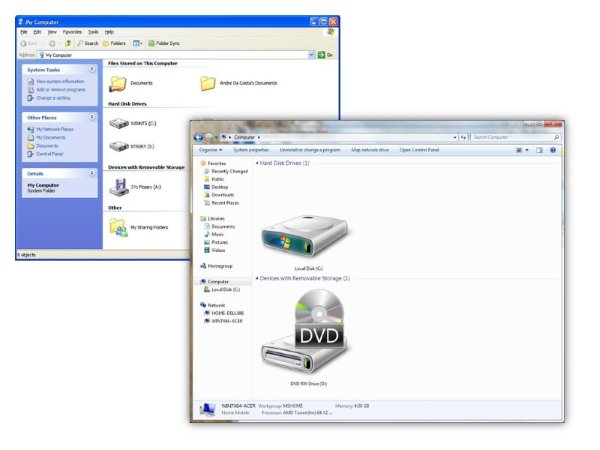The height and width of the screenshot is (450, 600).
Task: Click the change view icon in command bar
Action: tap(519, 150)
